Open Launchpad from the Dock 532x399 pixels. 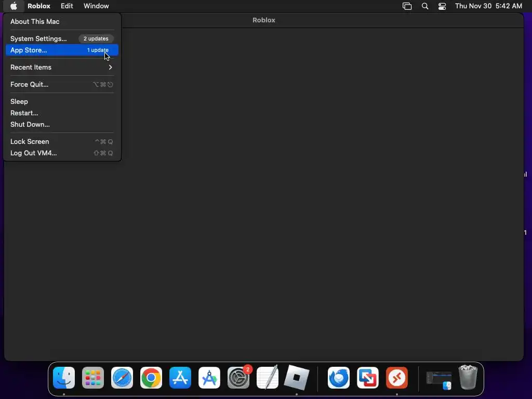coord(93,378)
